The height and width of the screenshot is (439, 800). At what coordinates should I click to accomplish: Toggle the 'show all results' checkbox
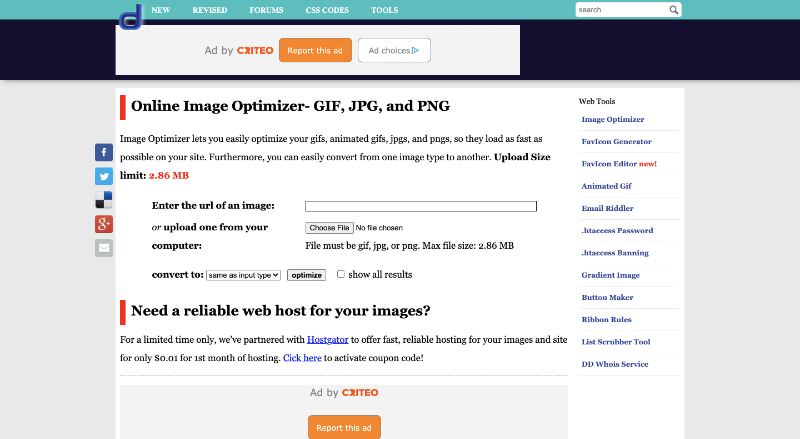click(x=340, y=274)
